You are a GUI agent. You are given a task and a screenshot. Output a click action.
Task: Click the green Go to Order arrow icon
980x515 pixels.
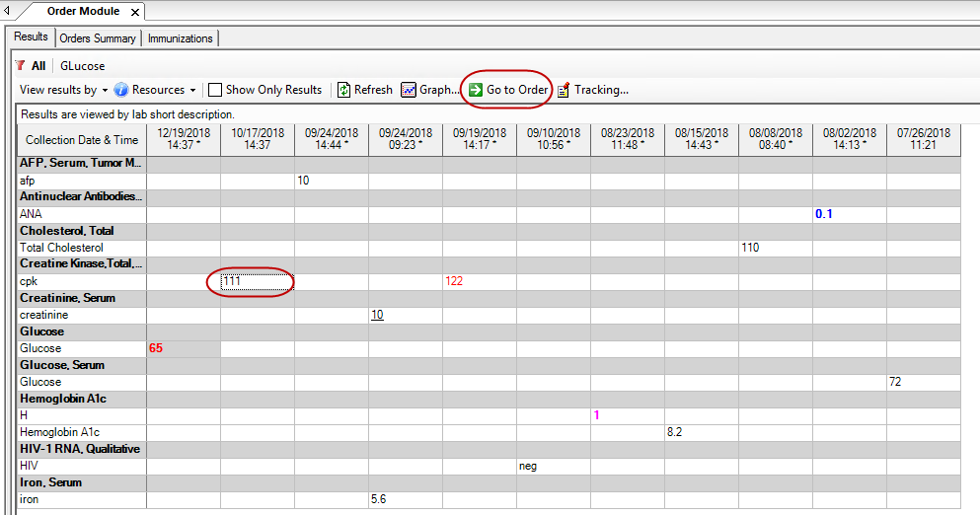[476, 90]
